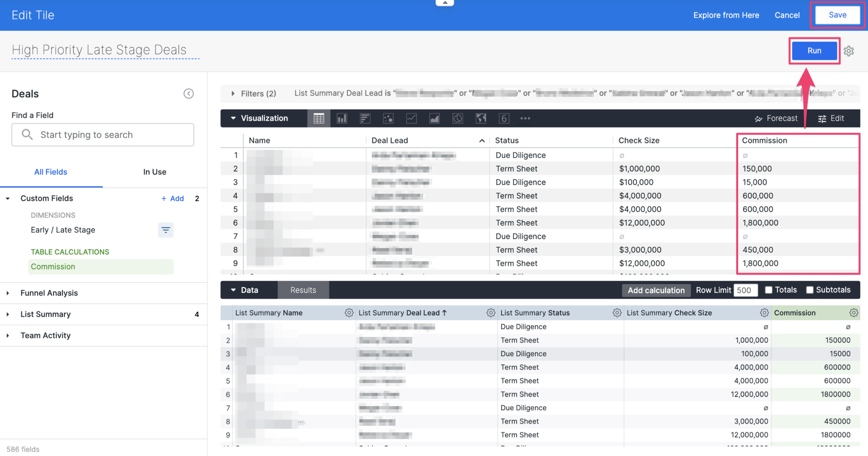Image resolution: width=868 pixels, height=456 pixels.
Task: Switch visualization to bar chart
Action: [342, 118]
